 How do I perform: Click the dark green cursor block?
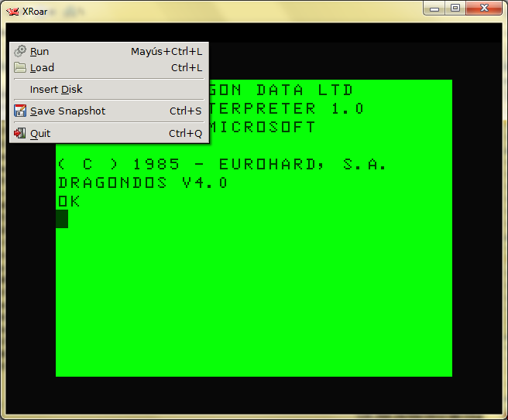[x=62, y=220]
